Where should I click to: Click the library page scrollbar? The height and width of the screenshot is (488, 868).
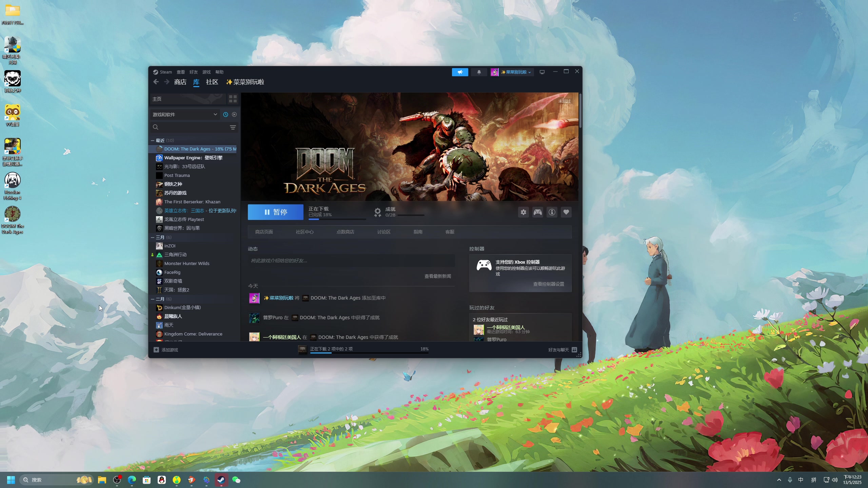click(580, 111)
